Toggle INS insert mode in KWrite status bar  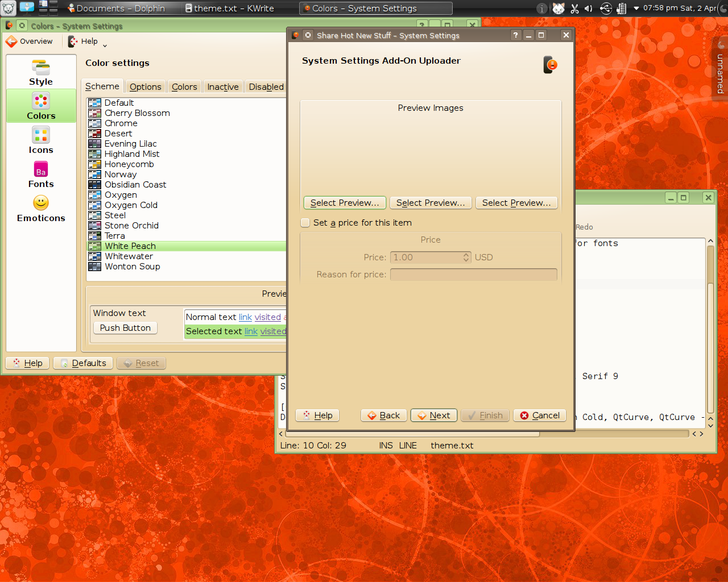pyautogui.click(x=386, y=446)
